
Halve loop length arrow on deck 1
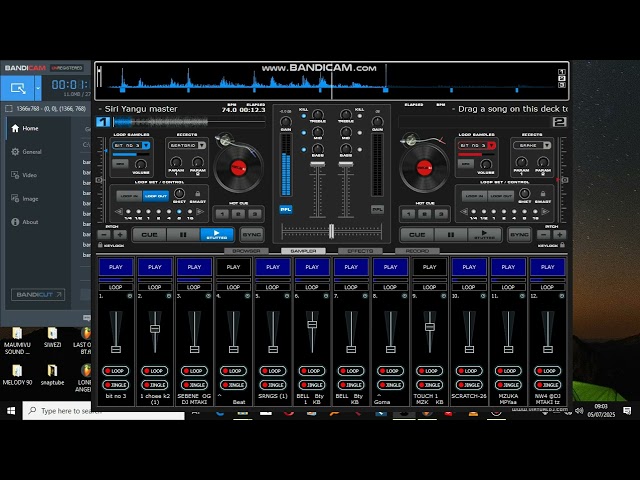click(118, 211)
